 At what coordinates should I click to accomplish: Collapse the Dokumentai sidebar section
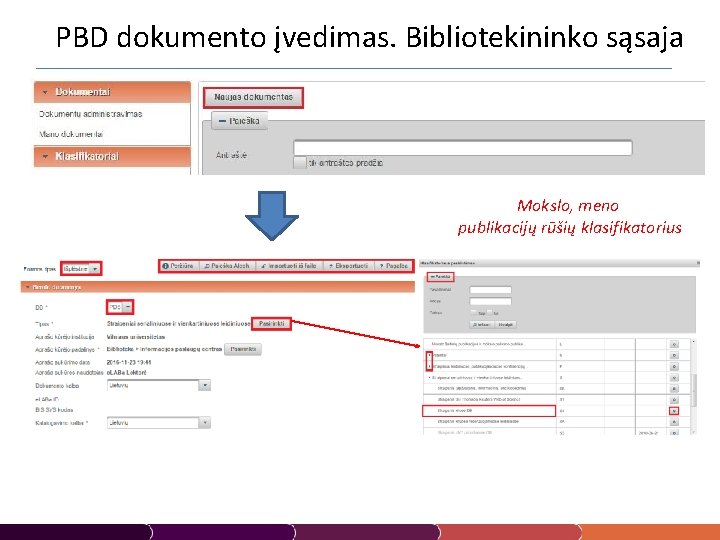[112, 92]
